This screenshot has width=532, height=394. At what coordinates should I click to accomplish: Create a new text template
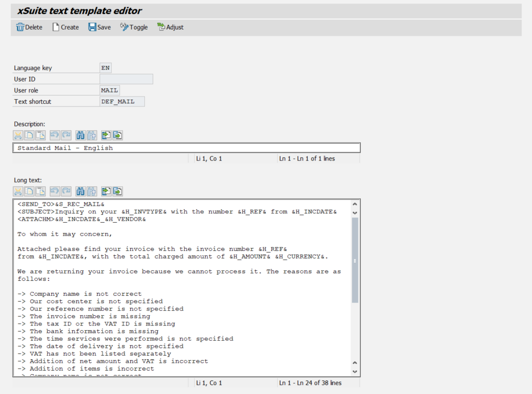click(x=65, y=27)
